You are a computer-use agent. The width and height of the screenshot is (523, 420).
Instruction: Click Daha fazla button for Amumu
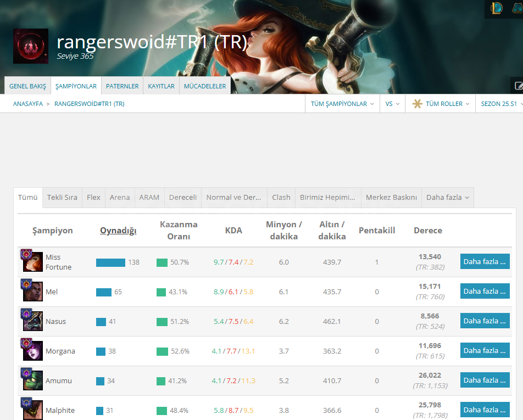point(485,380)
